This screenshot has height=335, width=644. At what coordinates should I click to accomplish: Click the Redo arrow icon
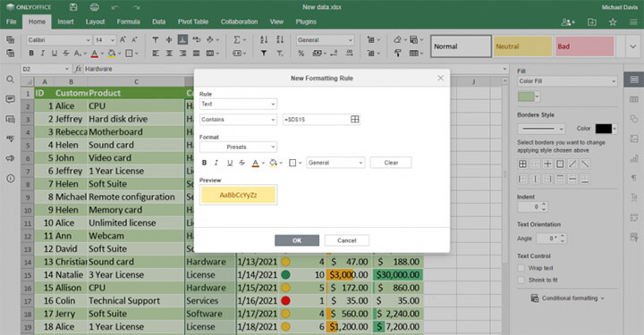tap(136, 7)
